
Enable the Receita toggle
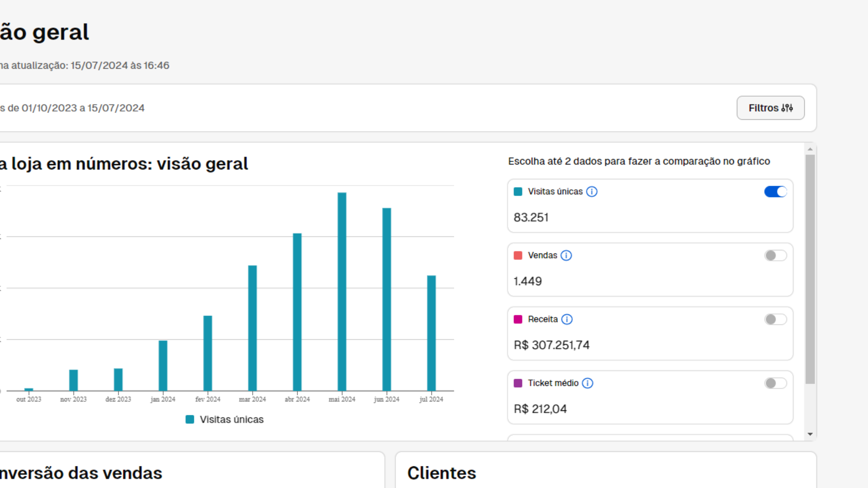(776, 319)
